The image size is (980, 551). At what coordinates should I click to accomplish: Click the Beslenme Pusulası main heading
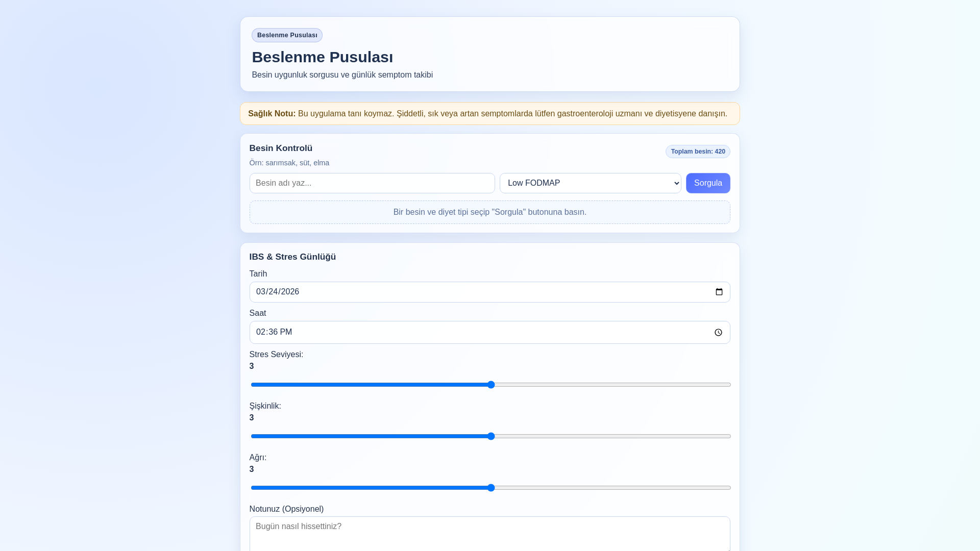pyautogui.click(x=322, y=57)
